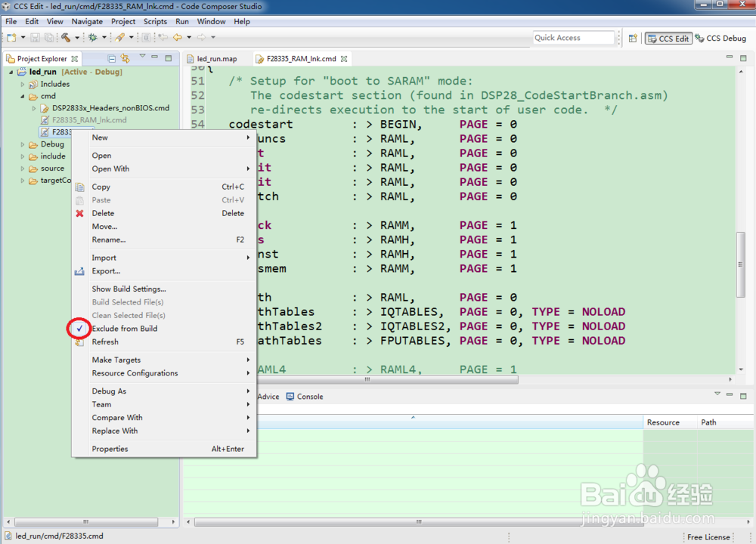Open the File menu
756x544 pixels.
11,22
